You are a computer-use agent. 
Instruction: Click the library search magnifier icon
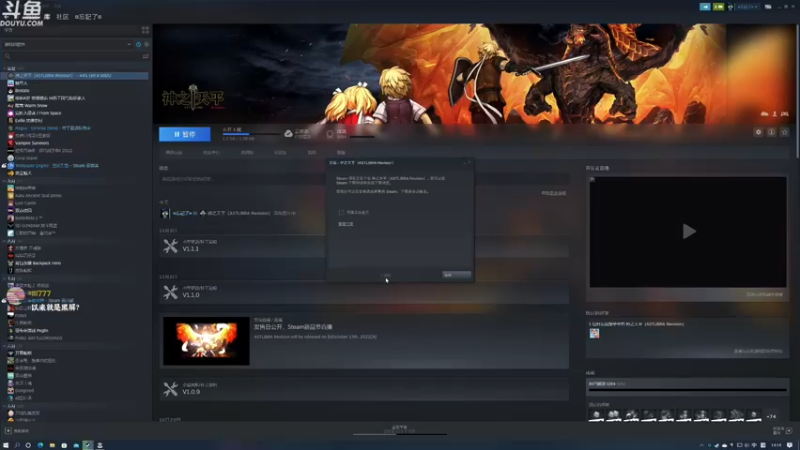(7, 56)
